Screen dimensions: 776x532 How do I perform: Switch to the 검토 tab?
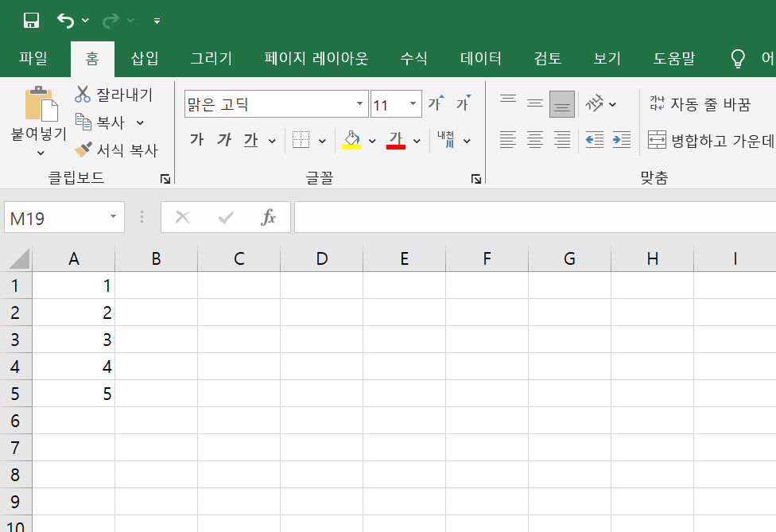pos(547,58)
